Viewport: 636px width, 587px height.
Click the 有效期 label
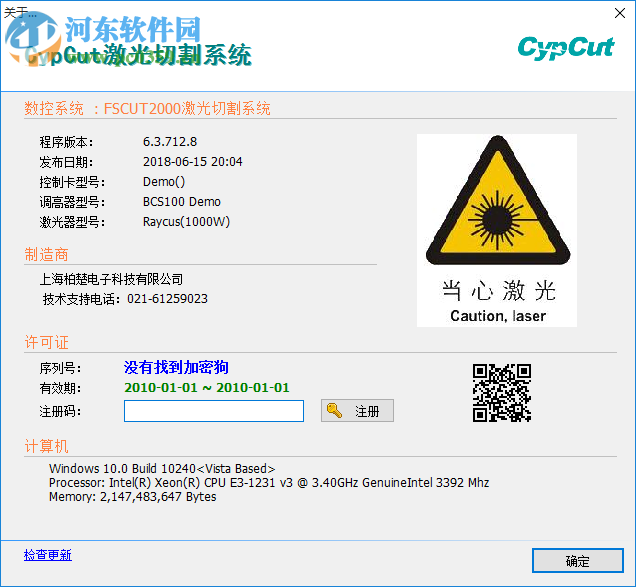coord(60,388)
